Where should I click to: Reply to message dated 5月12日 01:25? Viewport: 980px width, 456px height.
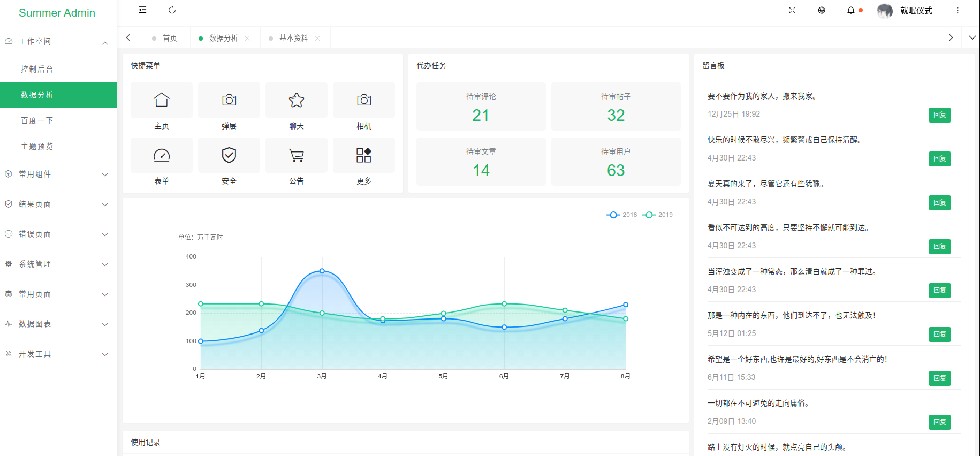[939, 335]
